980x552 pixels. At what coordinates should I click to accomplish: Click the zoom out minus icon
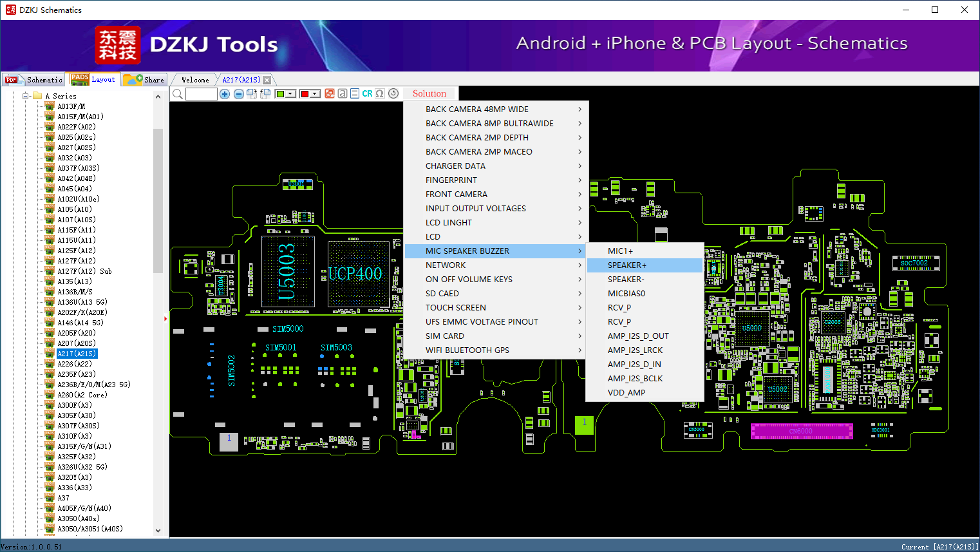[x=238, y=94]
